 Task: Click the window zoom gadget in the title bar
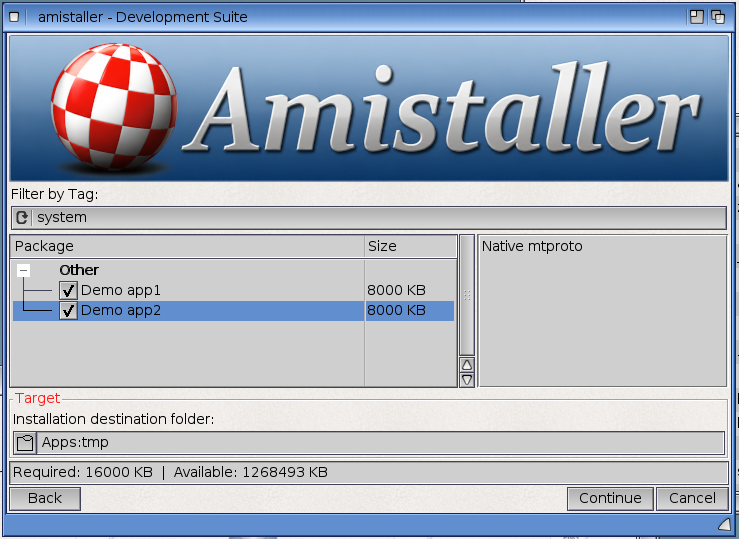point(697,17)
